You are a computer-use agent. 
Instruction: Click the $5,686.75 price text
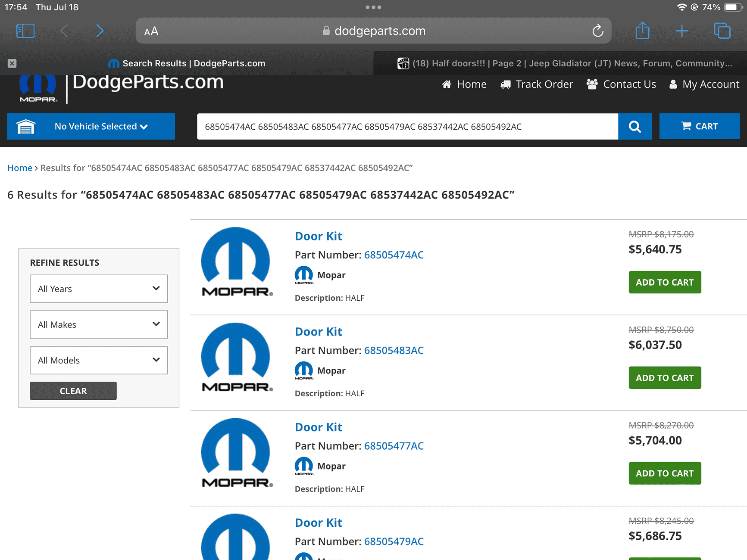pos(655,536)
